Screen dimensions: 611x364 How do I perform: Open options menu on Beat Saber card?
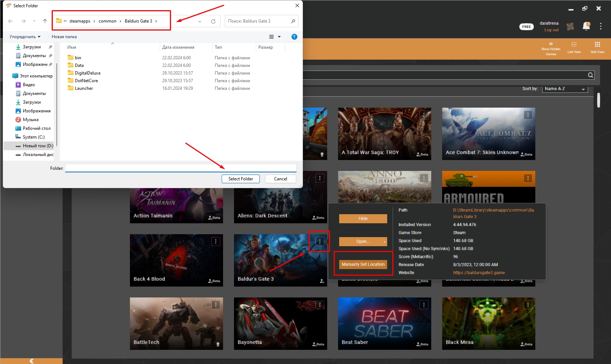tap(424, 305)
